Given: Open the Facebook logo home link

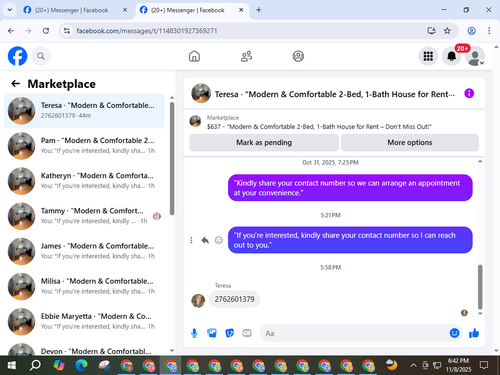Looking at the screenshot, I should pyautogui.click(x=17, y=56).
